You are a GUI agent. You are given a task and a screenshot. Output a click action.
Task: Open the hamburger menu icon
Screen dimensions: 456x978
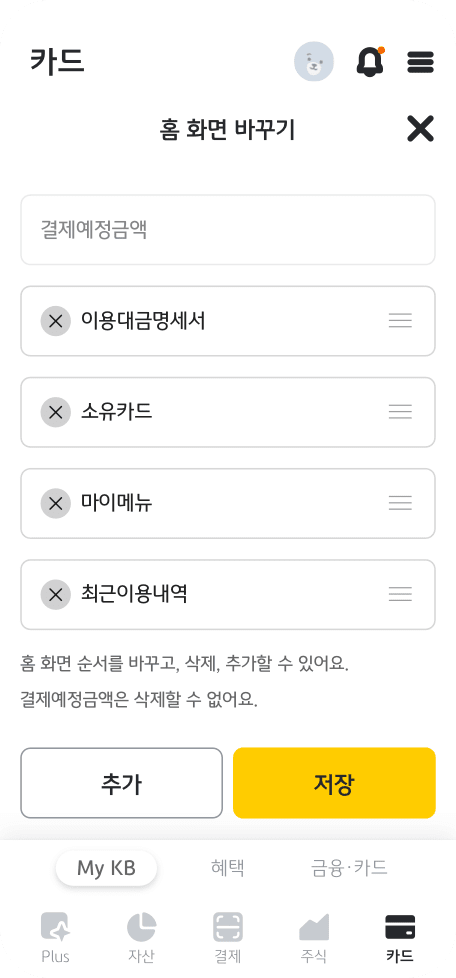coord(420,62)
